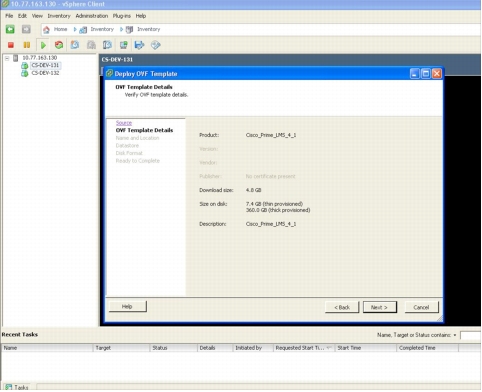
Task: Open the File menu
Action: pos(9,16)
